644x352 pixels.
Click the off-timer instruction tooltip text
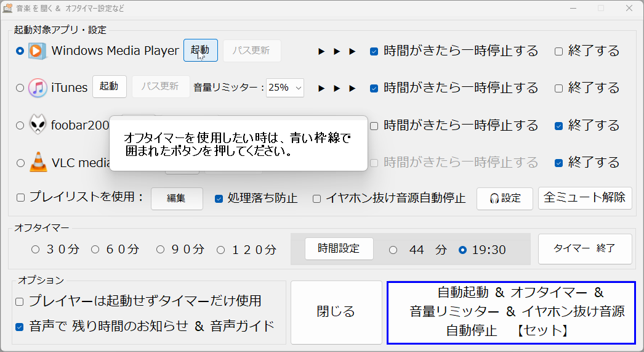237,144
